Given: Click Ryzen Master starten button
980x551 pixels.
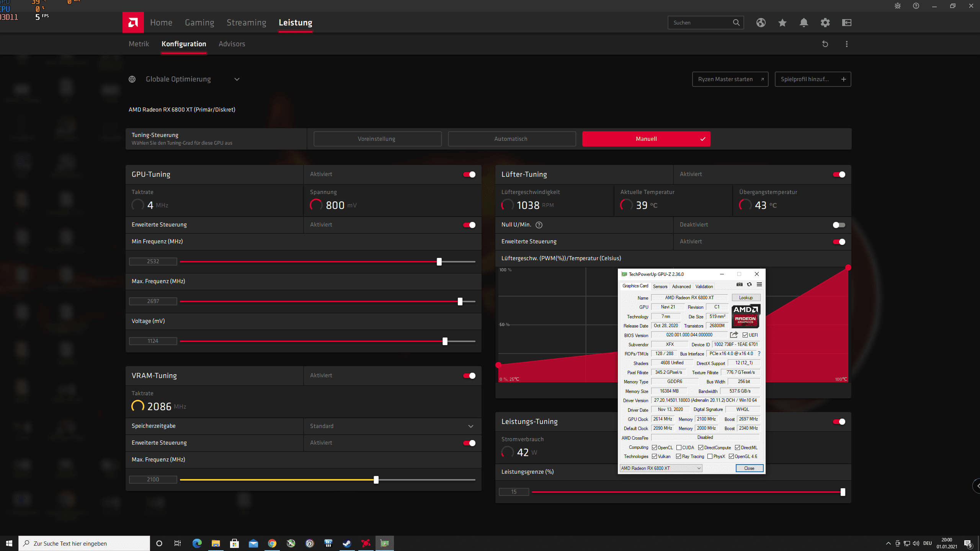Looking at the screenshot, I should point(730,79).
